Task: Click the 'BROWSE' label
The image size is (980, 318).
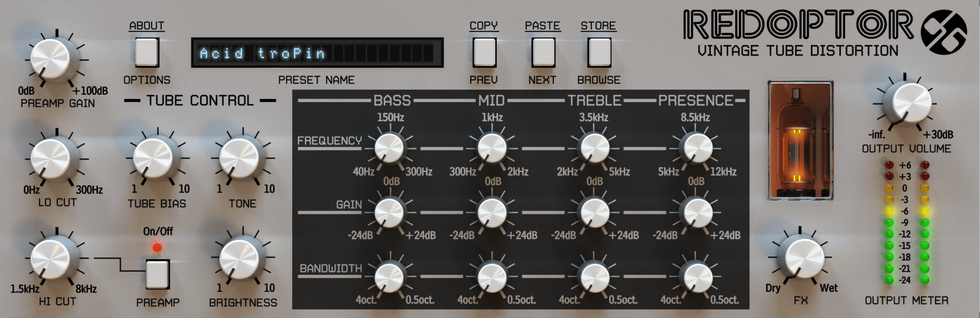Action: click(x=599, y=80)
